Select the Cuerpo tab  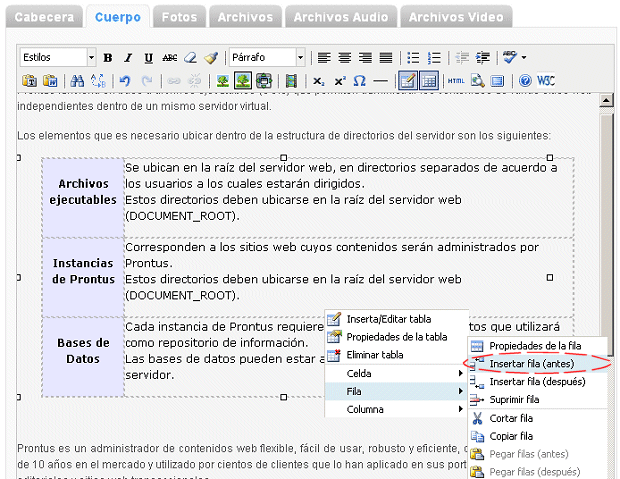pos(118,17)
